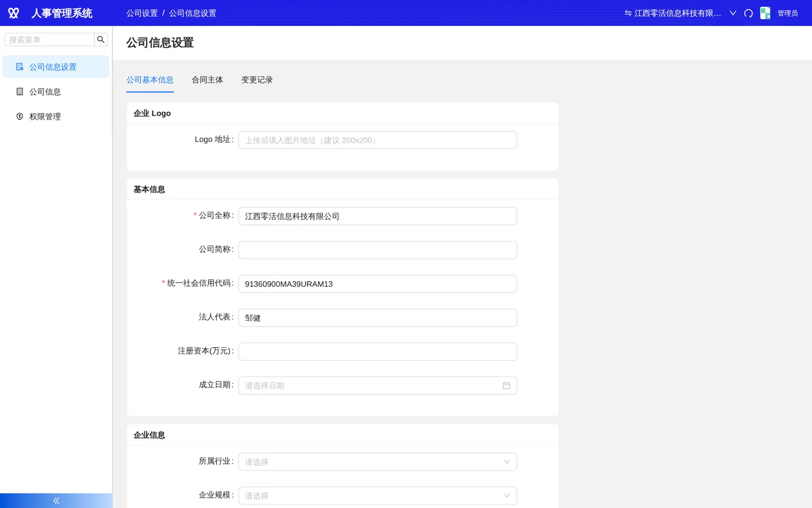
Task: Click the 权限管理 shield icon
Action: (20, 116)
